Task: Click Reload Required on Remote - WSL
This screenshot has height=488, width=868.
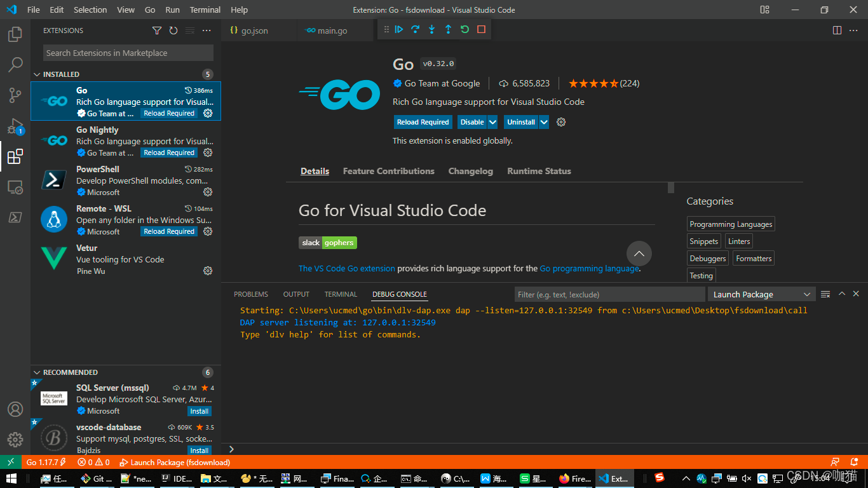Action: 169,231
